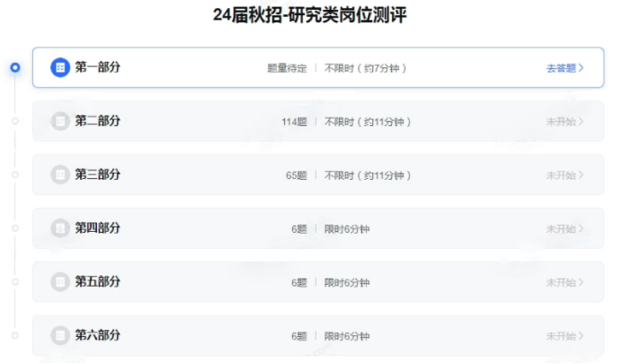Click 未开始 chevron in the 第二部分 row
This screenshot has height=364, width=623.
pyautogui.click(x=565, y=121)
